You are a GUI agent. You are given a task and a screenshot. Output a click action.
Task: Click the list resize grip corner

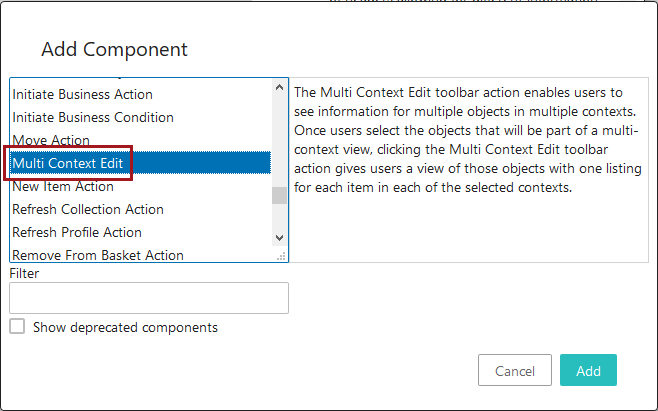pyautogui.click(x=281, y=256)
